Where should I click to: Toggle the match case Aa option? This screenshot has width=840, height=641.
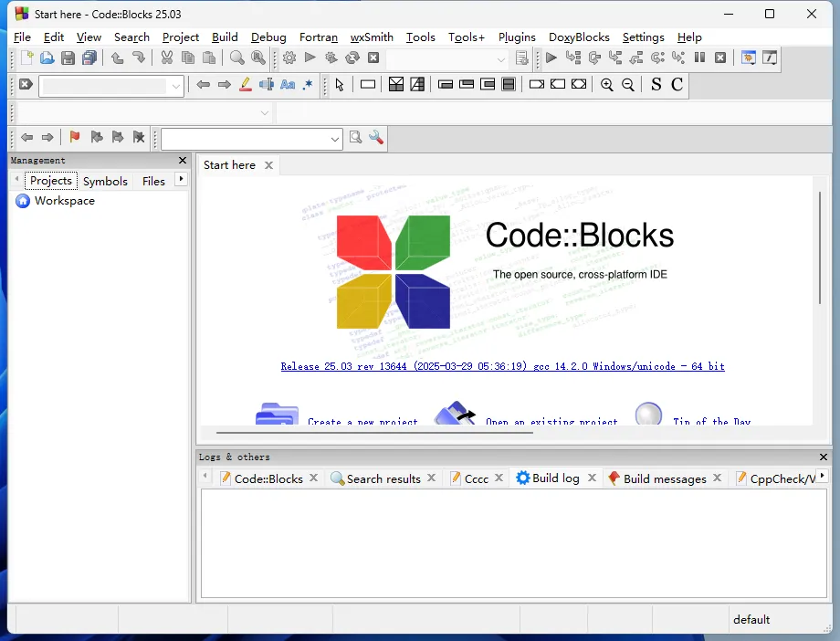[288, 85]
